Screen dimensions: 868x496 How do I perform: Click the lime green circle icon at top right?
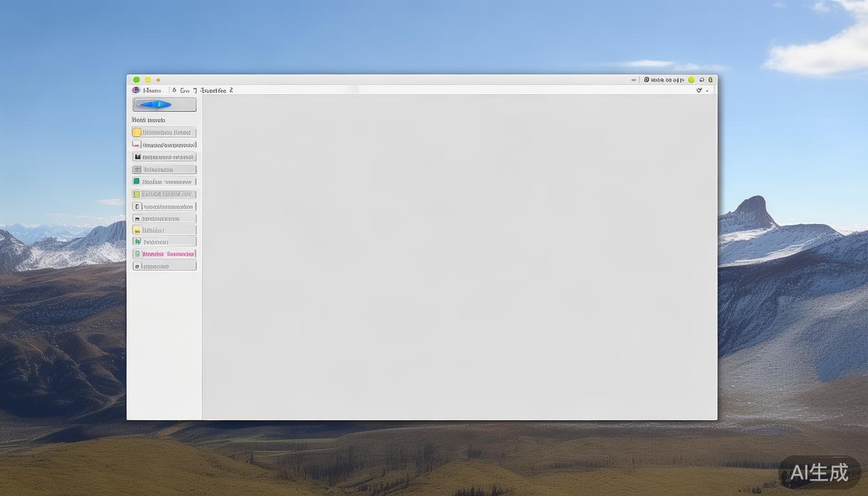point(691,80)
